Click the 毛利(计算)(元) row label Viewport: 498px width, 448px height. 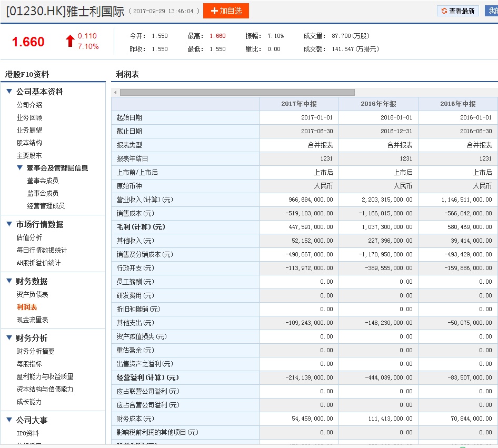[141, 227]
